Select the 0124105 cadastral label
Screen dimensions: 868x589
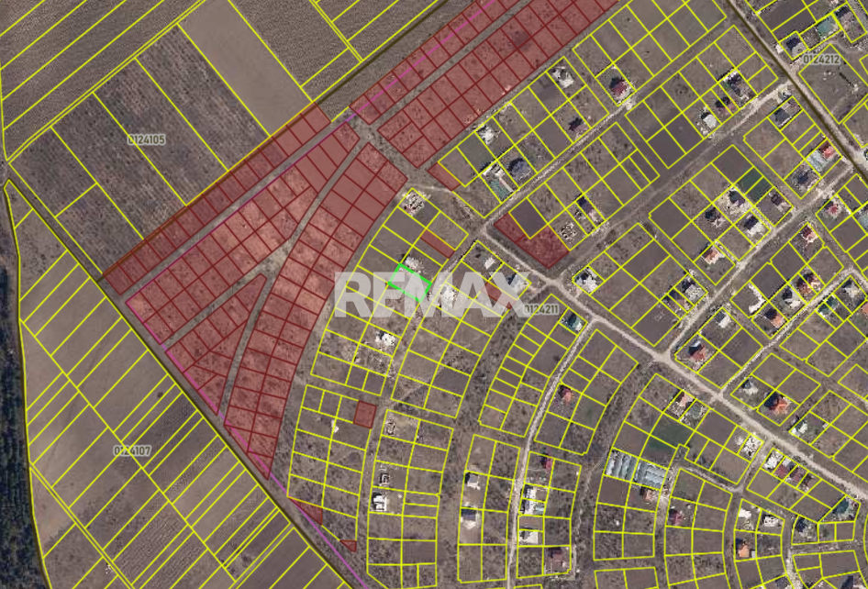(146, 139)
